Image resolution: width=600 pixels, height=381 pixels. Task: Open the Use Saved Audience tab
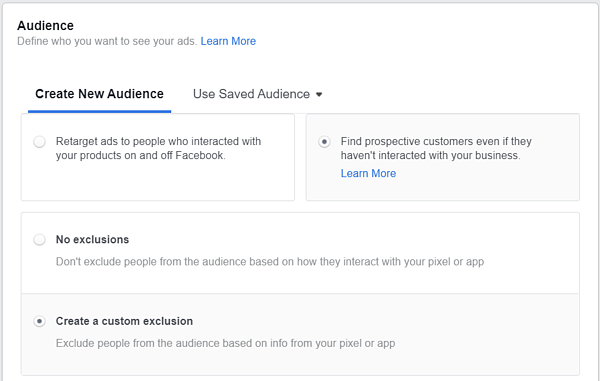(251, 94)
